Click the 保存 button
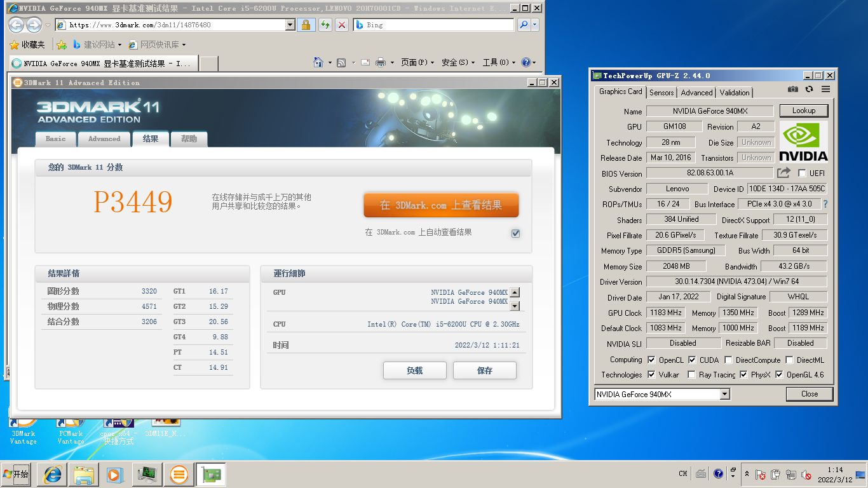Viewport: 868px width, 488px height. [485, 370]
